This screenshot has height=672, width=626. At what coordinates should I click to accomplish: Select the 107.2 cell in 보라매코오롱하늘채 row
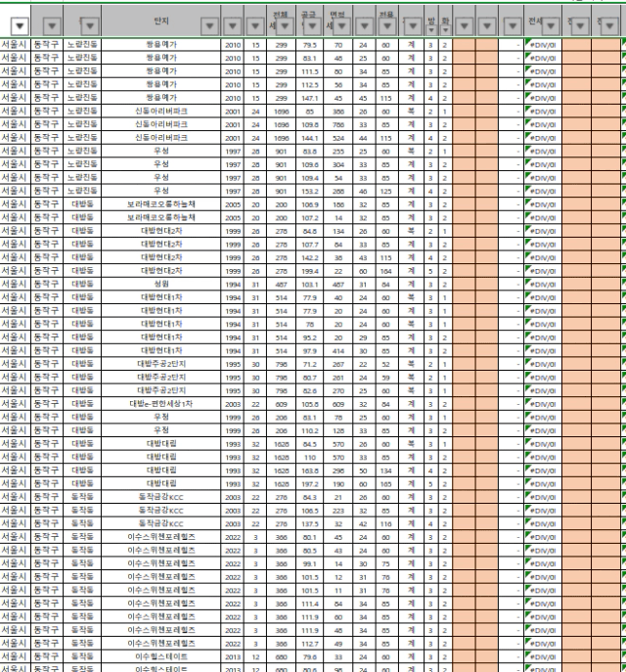(309, 218)
